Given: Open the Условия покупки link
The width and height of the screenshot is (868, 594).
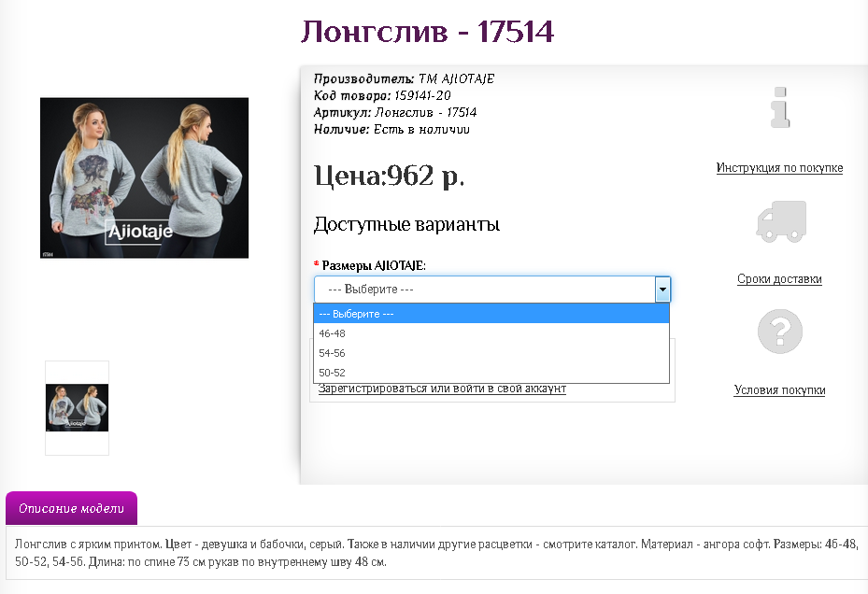Looking at the screenshot, I should tap(779, 390).
